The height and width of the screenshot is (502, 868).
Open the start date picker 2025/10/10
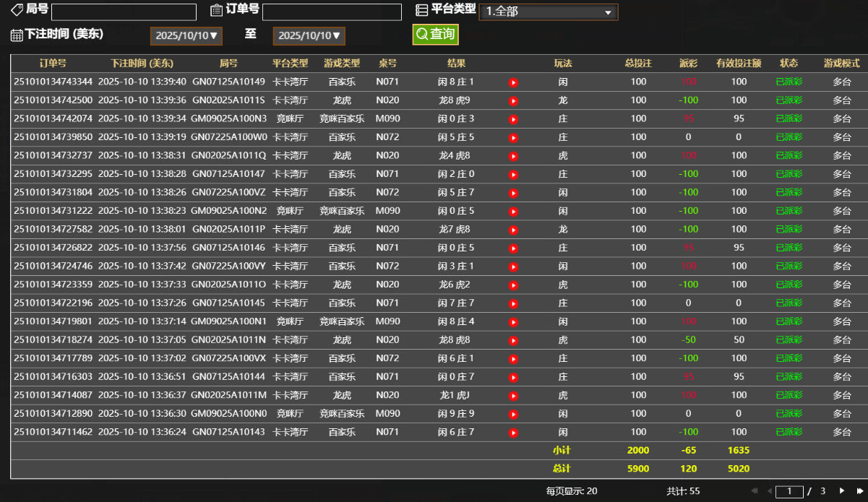click(x=186, y=35)
